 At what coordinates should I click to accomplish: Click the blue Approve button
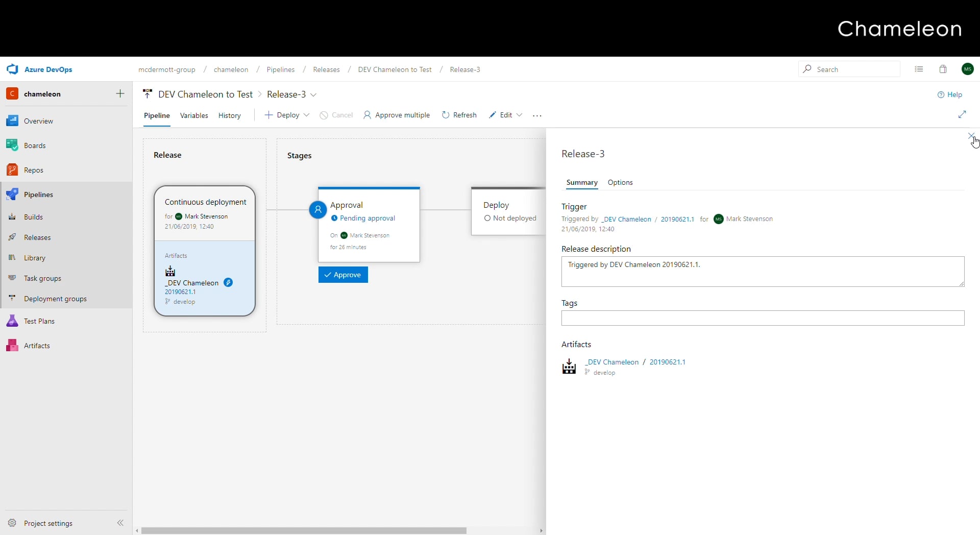pos(343,275)
